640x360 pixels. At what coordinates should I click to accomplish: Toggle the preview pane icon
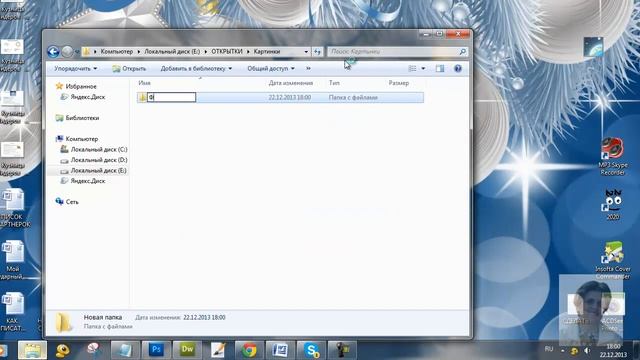pos(440,69)
